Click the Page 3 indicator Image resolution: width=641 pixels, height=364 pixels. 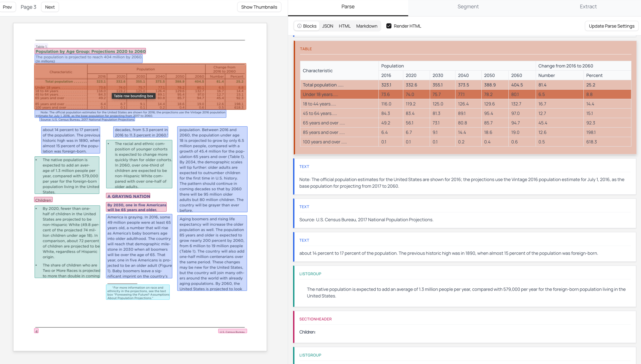pos(28,7)
